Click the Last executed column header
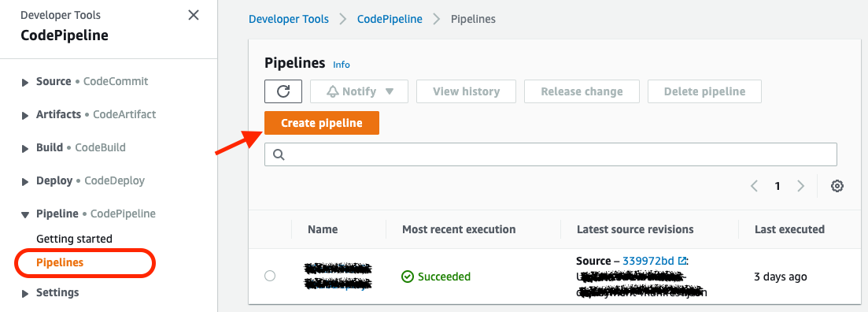 click(789, 229)
